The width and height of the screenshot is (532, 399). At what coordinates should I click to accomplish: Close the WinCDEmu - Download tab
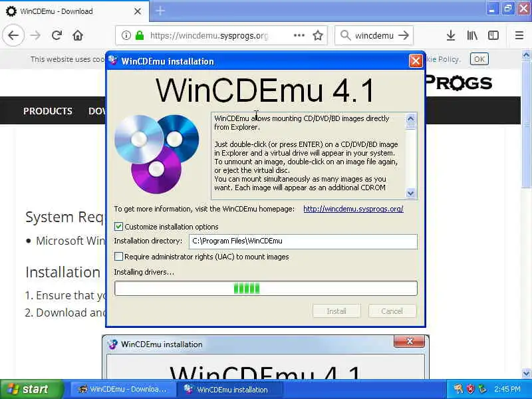tap(138, 11)
